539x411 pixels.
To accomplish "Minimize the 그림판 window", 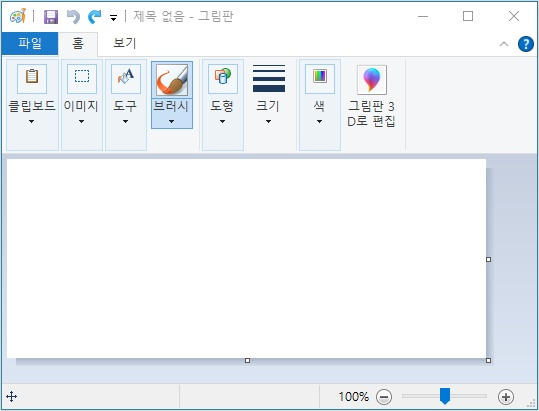I will point(423,16).
